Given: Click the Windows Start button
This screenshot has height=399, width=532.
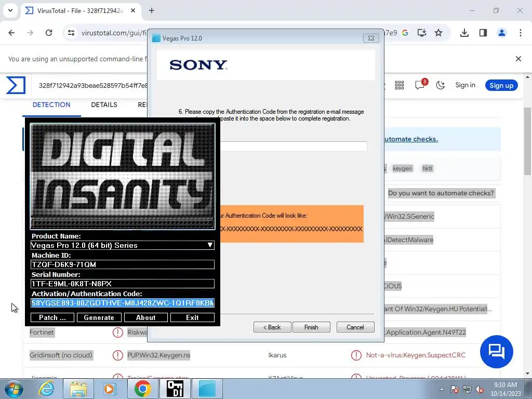Looking at the screenshot, I should point(14,389).
